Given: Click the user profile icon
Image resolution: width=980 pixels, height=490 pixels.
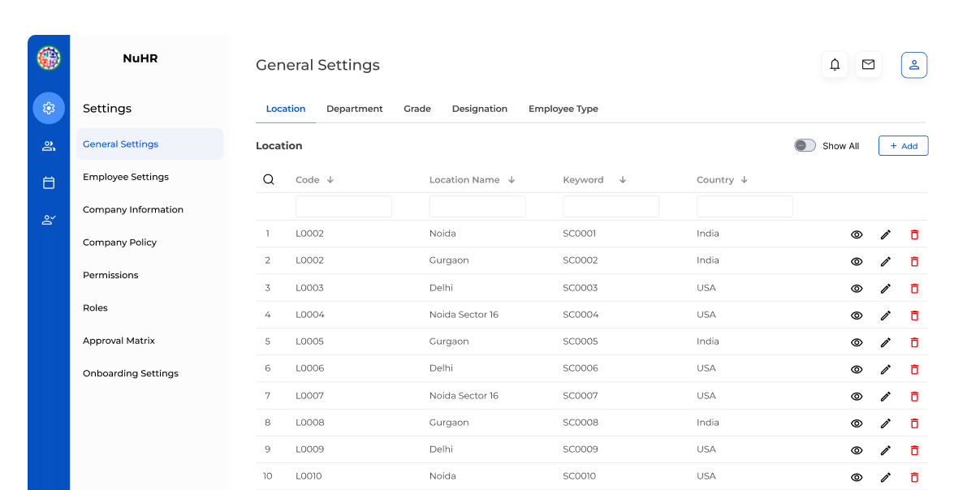Looking at the screenshot, I should point(913,65).
